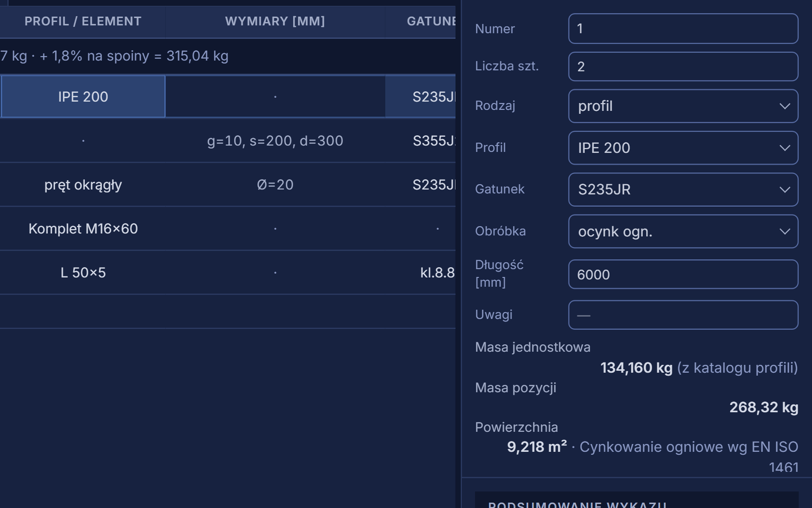Select the IPE 200 cell in table
The width and height of the screenshot is (812, 508).
pyautogui.click(x=83, y=97)
